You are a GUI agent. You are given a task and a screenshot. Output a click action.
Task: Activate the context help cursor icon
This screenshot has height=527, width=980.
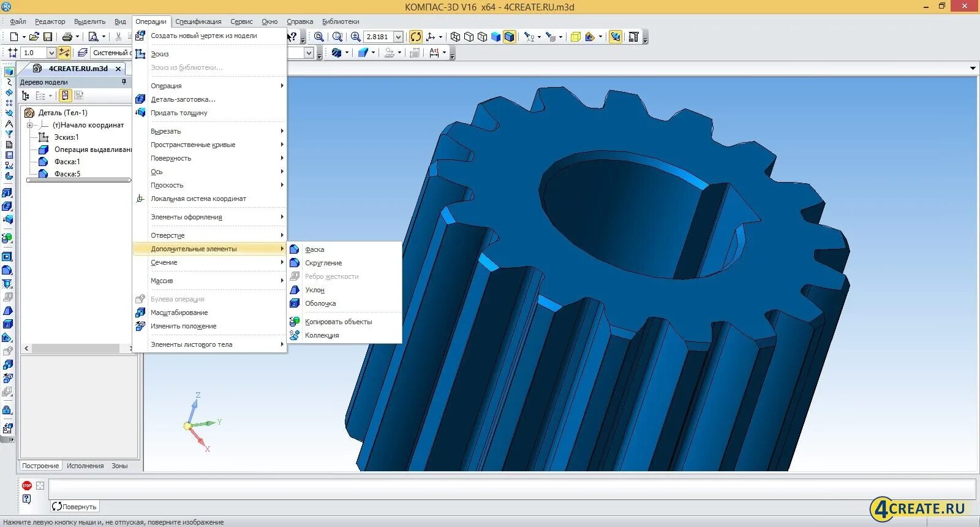(x=292, y=37)
